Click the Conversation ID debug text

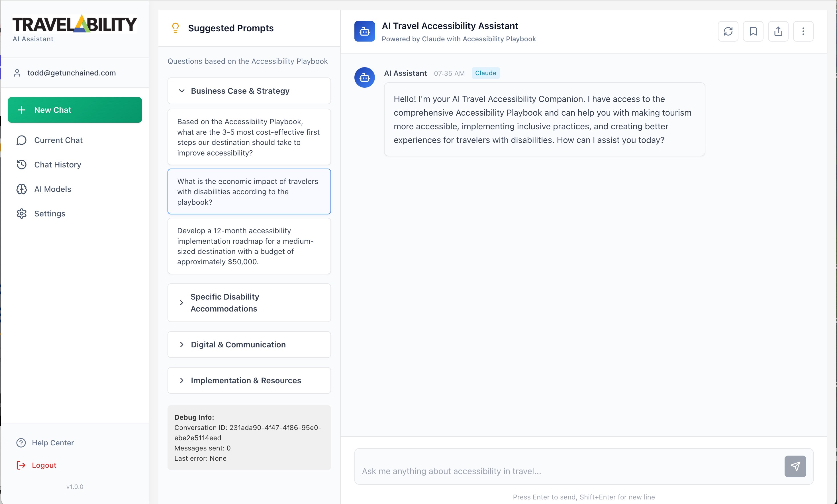[248, 433]
